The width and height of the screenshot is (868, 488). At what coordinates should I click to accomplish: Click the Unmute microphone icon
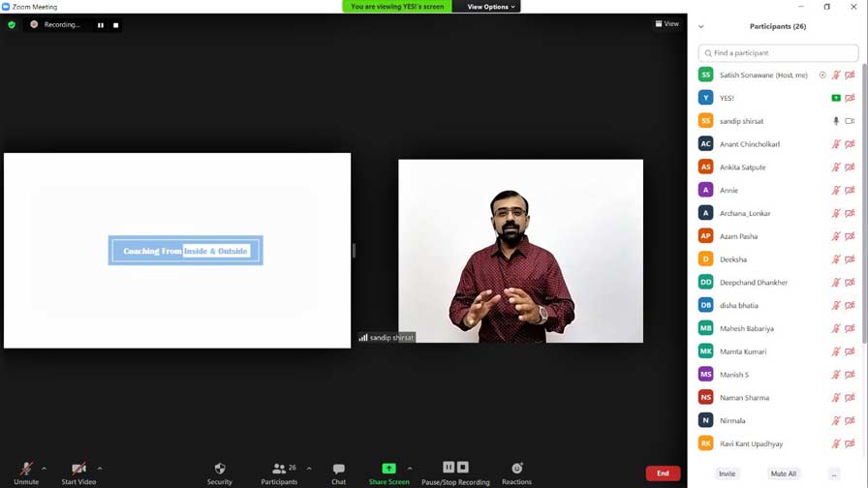tap(26, 468)
